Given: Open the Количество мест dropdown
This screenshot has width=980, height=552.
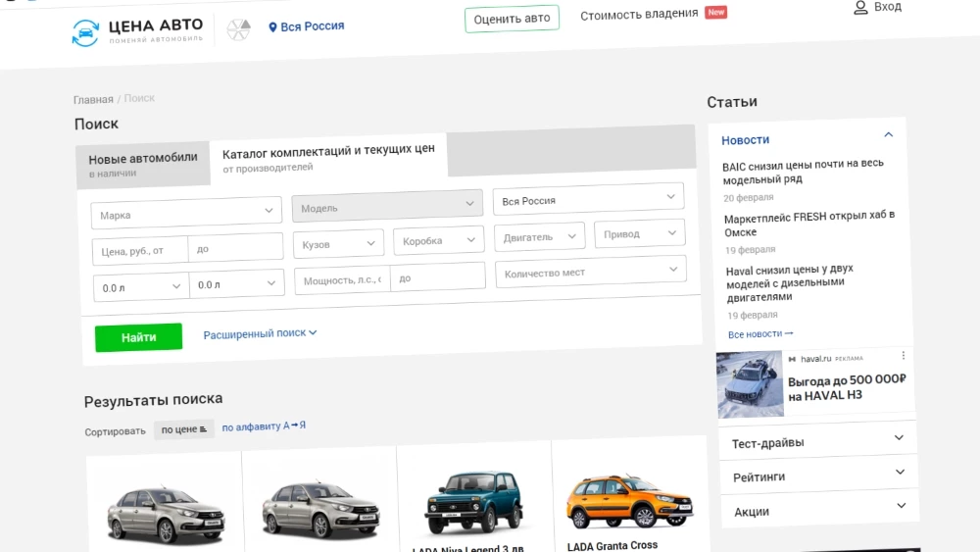Looking at the screenshot, I should tap(590, 272).
